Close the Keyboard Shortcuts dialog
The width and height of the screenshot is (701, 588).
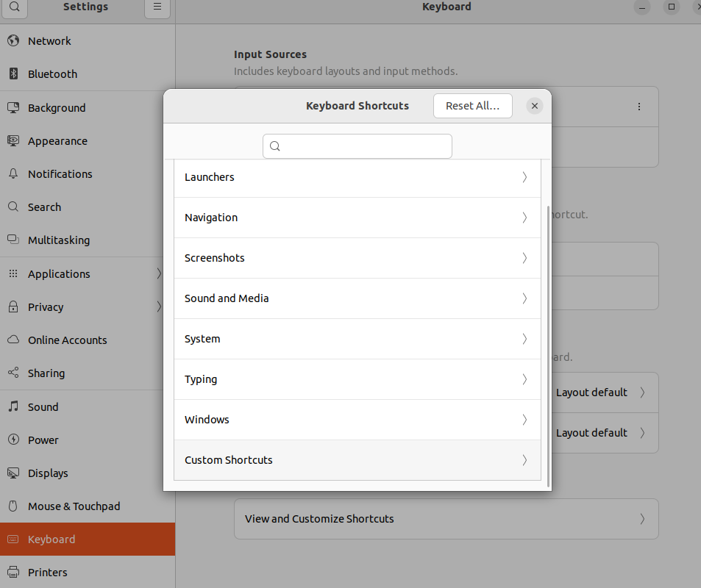534,106
